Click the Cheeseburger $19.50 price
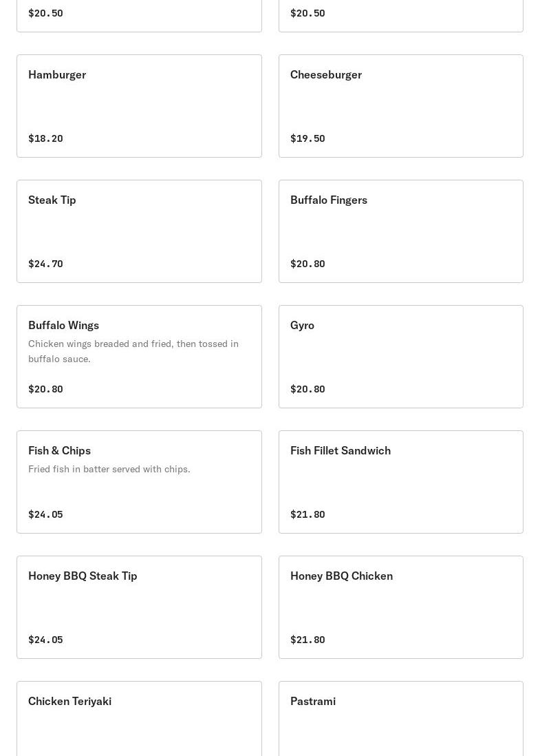The width and height of the screenshot is (540, 756). (307, 138)
